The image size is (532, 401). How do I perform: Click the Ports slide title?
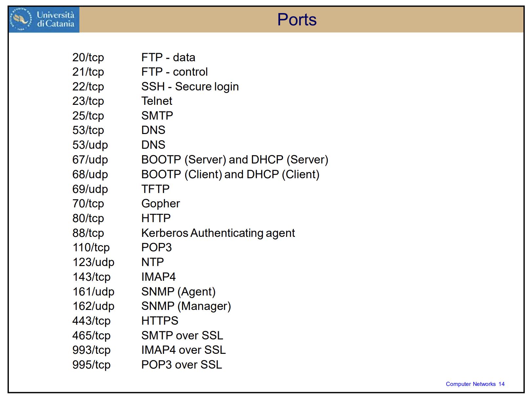[x=297, y=20]
